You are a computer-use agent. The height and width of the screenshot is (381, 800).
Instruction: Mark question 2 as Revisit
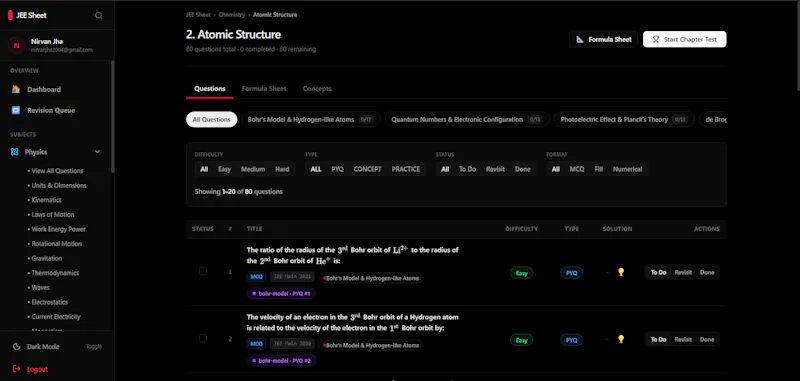[683, 340]
